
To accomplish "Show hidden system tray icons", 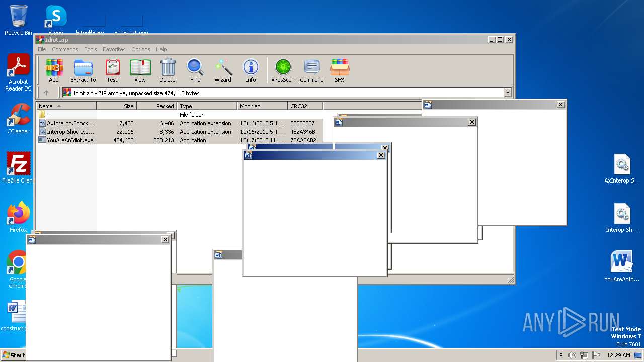I will click(x=561, y=355).
